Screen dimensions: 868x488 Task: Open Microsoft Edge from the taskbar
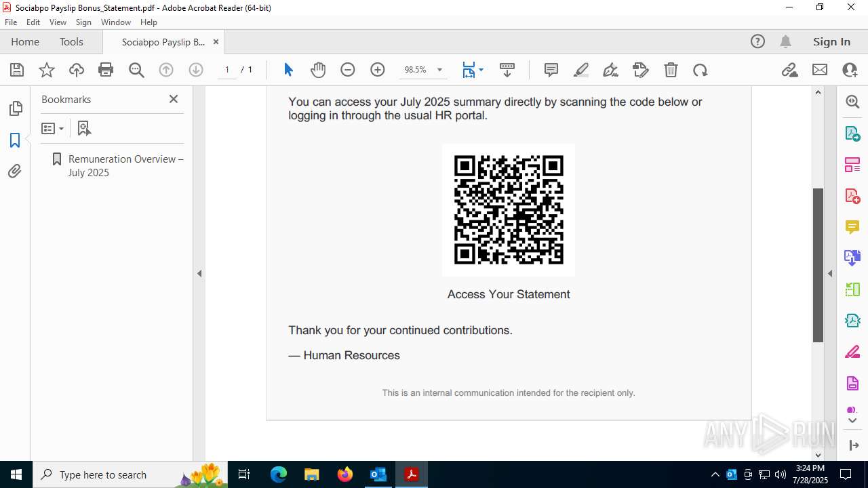coord(279,474)
